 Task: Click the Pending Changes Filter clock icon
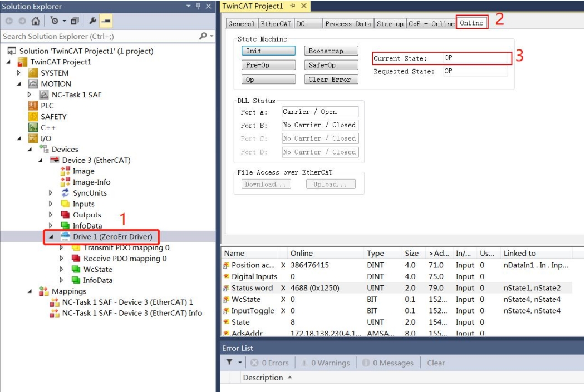click(x=55, y=21)
